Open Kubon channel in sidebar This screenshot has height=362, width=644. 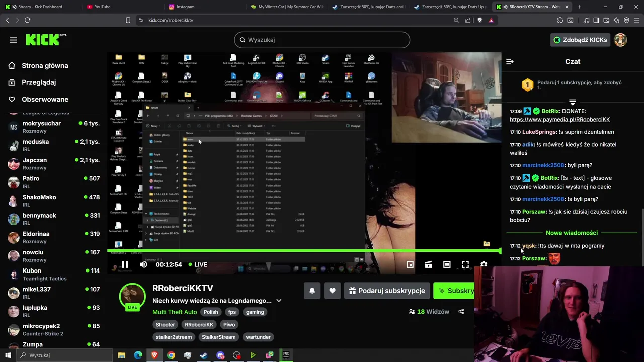[53, 274]
